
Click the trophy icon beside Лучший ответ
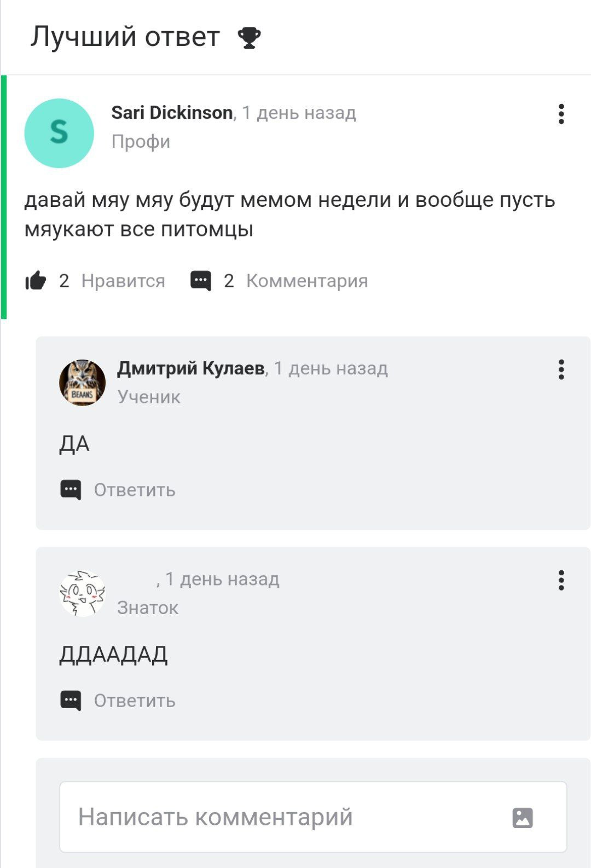249,38
